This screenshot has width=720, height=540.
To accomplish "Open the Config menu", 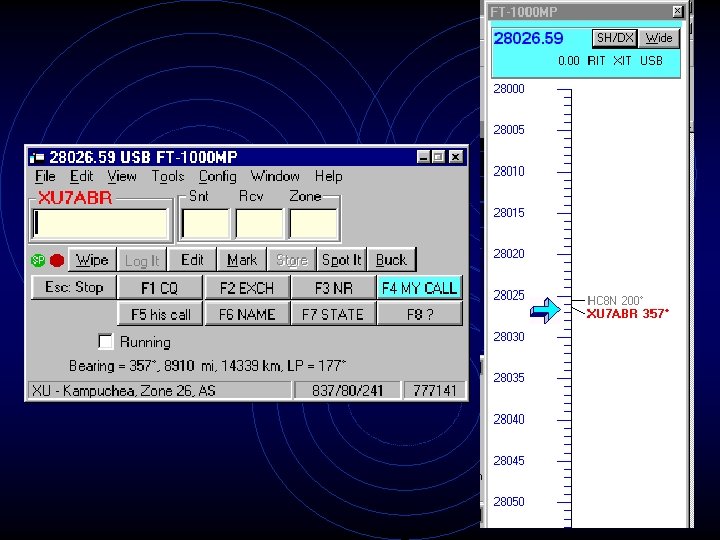I will pyautogui.click(x=218, y=176).
